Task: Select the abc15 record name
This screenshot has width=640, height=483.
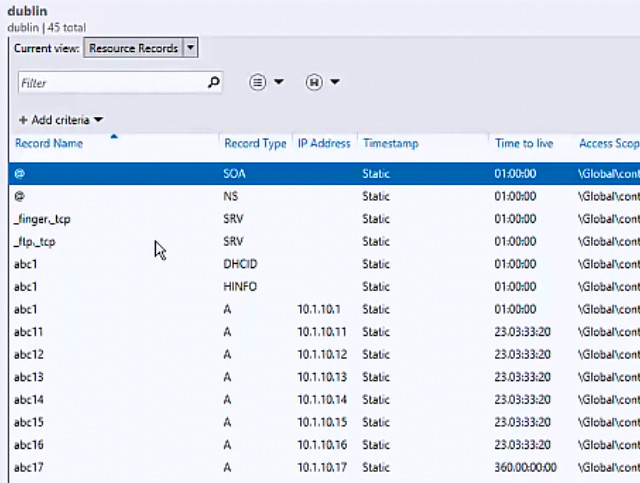Action: pyautogui.click(x=29, y=422)
